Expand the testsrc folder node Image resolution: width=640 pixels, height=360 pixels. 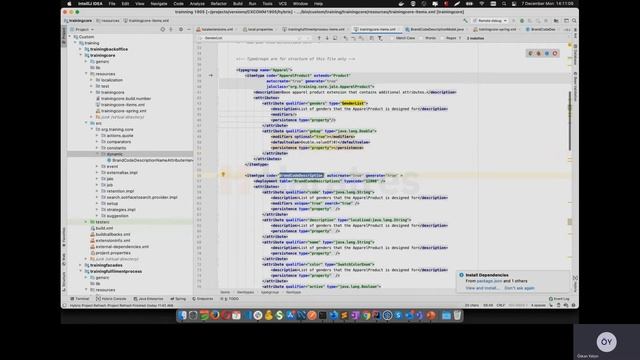click(87, 222)
